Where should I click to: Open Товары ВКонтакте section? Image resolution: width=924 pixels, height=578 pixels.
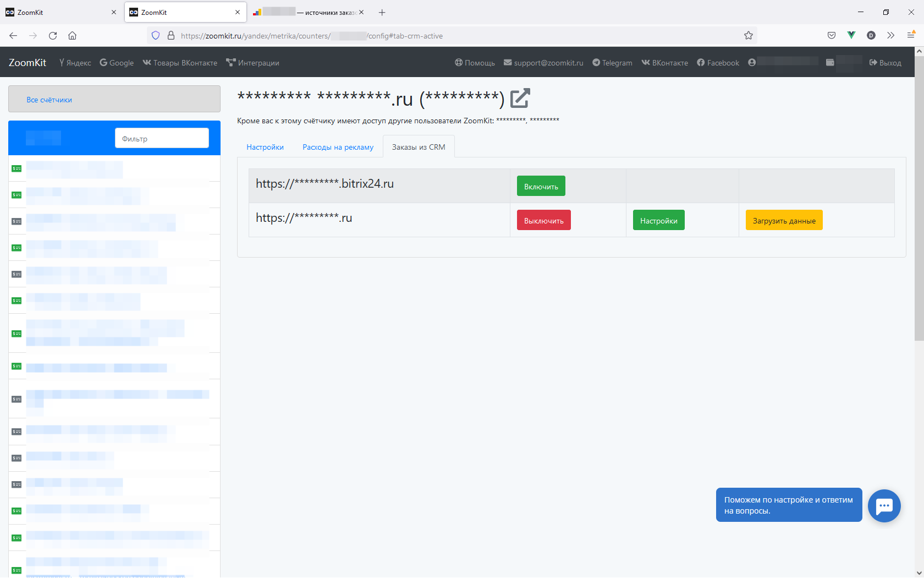click(180, 63)
